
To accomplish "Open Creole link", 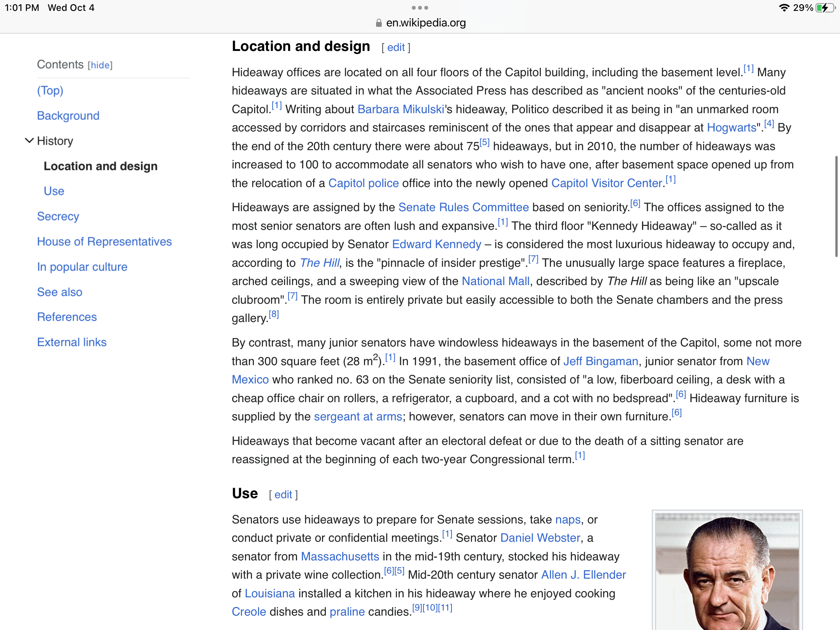I will [249, 612].
